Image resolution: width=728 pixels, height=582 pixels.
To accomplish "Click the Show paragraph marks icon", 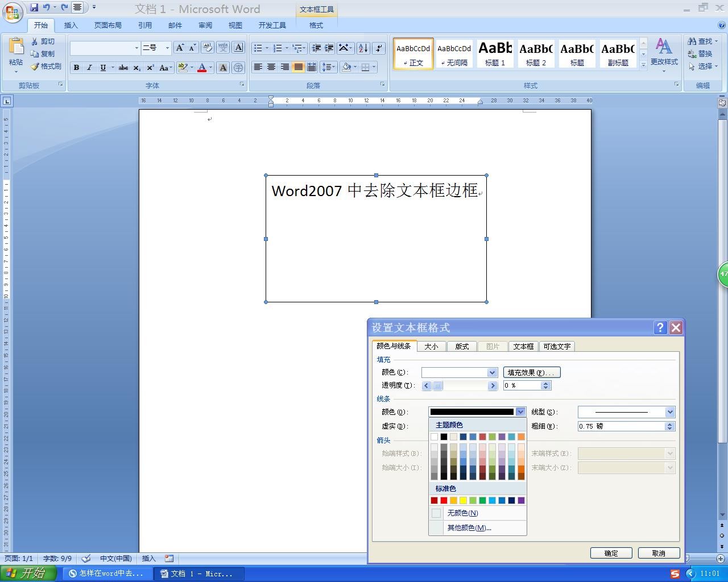I will tap(379, 48).
